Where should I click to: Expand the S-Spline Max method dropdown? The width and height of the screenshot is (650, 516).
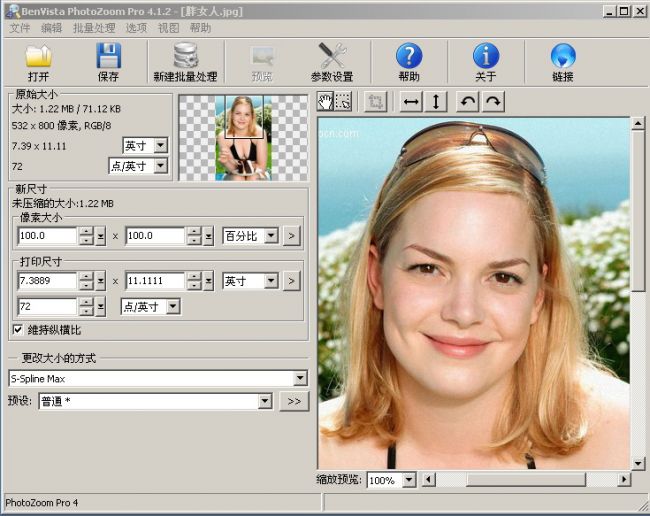(300, 379)
